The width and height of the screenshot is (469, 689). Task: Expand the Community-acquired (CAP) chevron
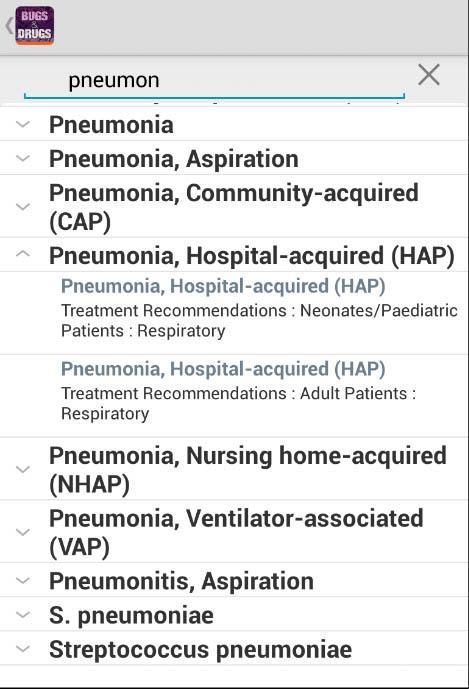point(23,207)
